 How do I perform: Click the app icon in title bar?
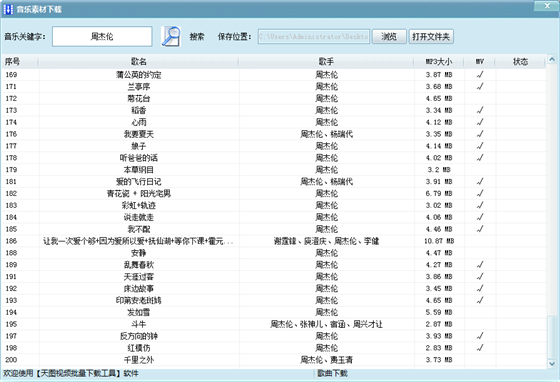pos(8,9)
